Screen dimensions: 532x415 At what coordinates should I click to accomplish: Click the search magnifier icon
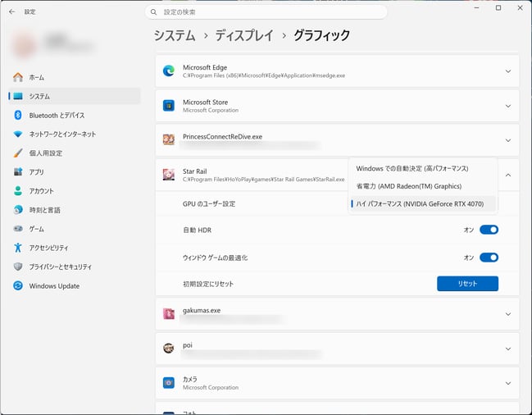click(x=153, y=12)
